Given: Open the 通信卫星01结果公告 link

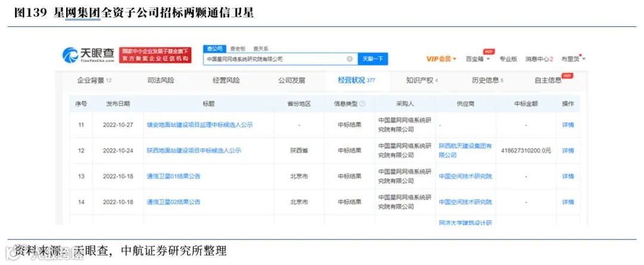Looking at the screenshot, I should point(174,176).
